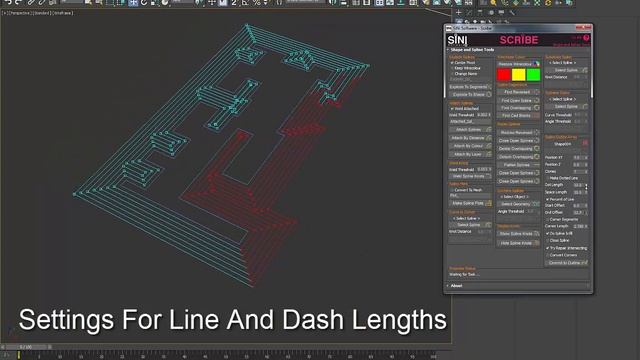This screenshot has width=640, height=360.
Task: Open the viewport [+] general menu
Action: [x=4, y=13]
